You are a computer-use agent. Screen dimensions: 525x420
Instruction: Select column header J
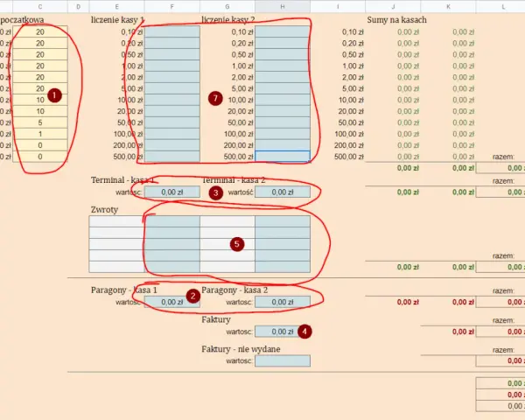(x=393, y=6)
